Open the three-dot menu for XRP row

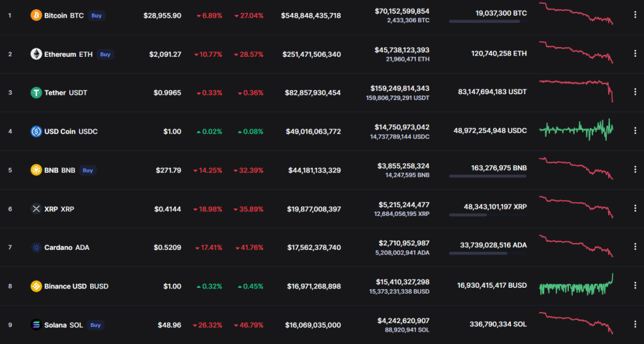coord(635,208)
